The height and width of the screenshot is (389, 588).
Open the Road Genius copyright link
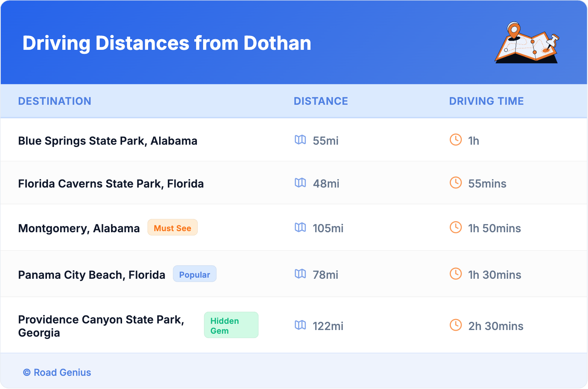(x=57, y=373)
